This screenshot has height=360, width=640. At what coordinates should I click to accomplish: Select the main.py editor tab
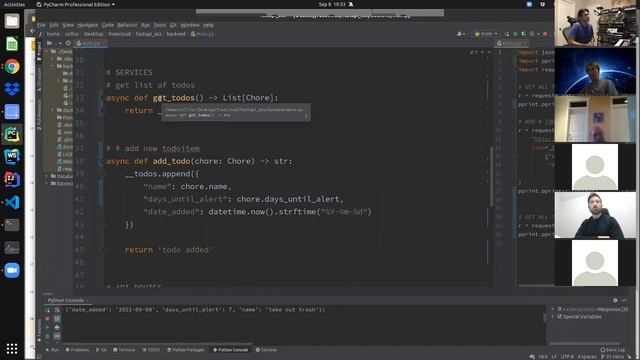(91, 43)
